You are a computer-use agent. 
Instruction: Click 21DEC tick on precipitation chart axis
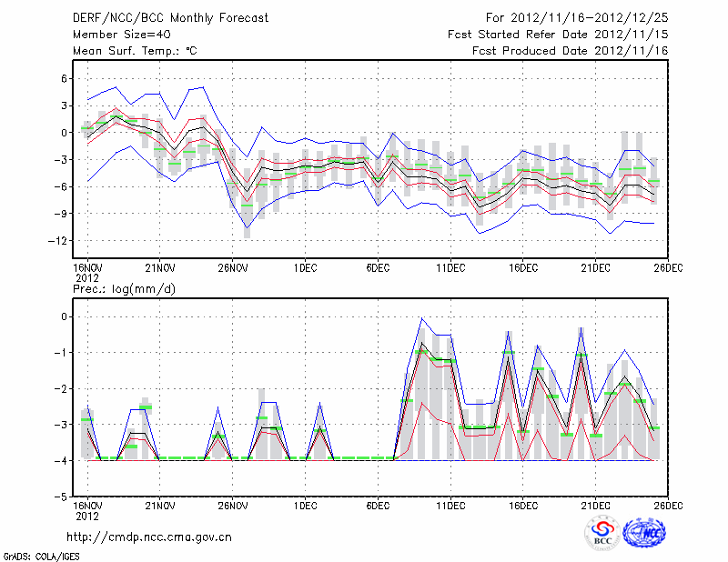coord(595,506)
